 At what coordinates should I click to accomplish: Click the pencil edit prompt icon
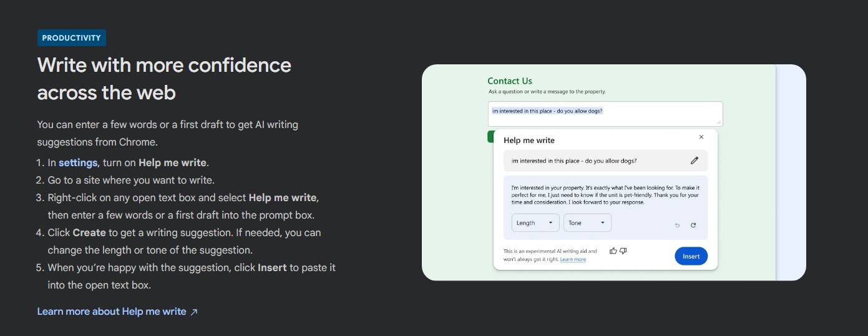coord(695,161)
